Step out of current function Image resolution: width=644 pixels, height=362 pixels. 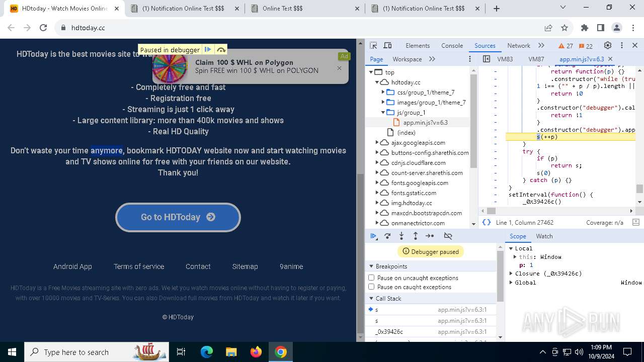pos(416,236)
